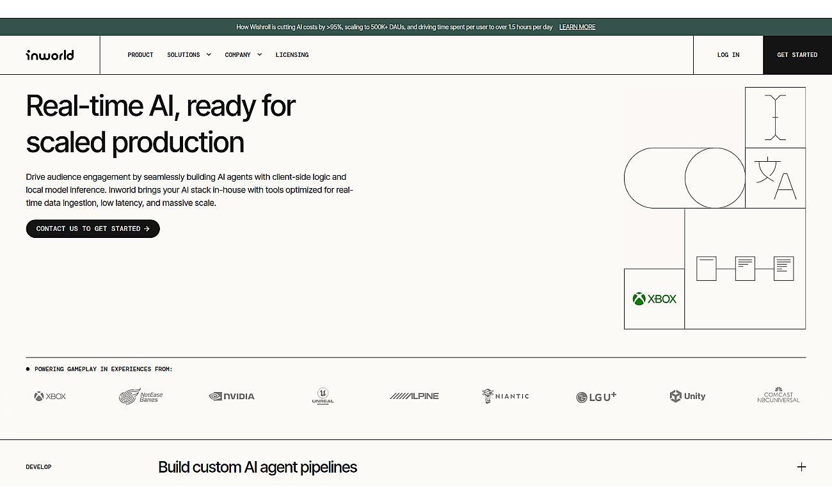Click the text cursor icon tile
The width and height of the screenshot is (832, 504).
pos(775,118)
